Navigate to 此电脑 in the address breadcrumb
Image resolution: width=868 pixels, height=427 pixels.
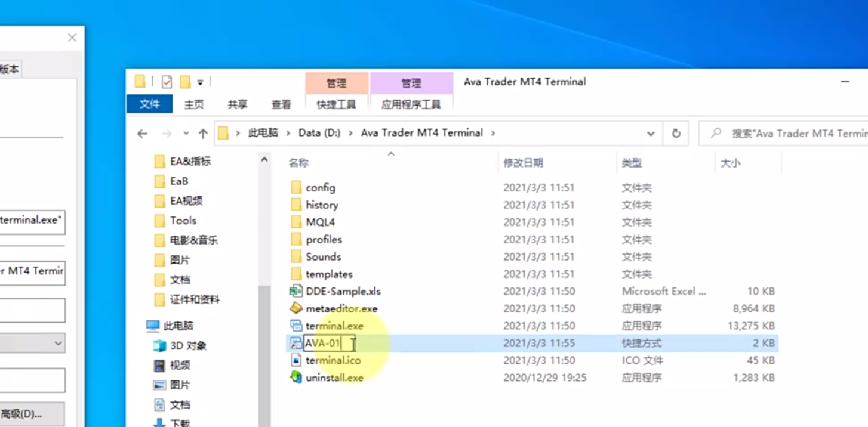[x=263, y=133]
